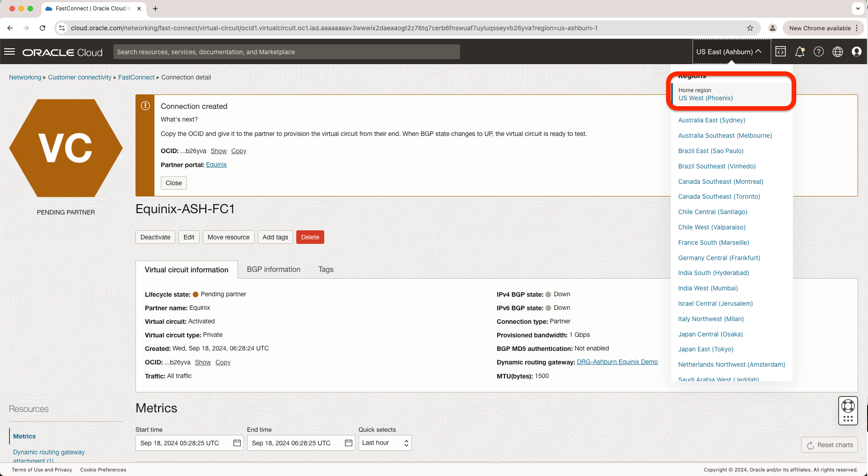Delete the Equinix-ASH-FC1 virtual circuit
The height and width of the screenshot is (476, 868).
[310, 237]
